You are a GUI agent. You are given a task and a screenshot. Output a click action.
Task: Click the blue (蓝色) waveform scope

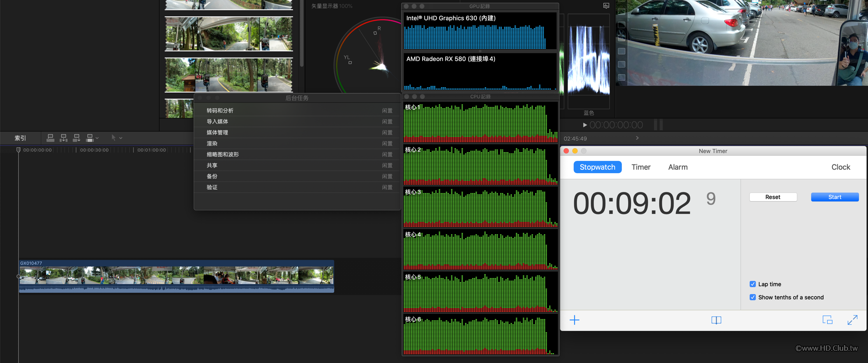pos(589,61)
